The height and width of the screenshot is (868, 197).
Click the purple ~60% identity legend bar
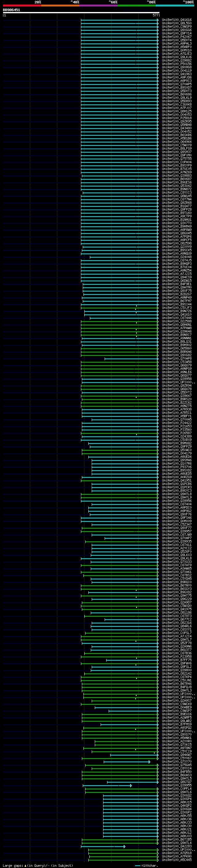coord(98,6)
